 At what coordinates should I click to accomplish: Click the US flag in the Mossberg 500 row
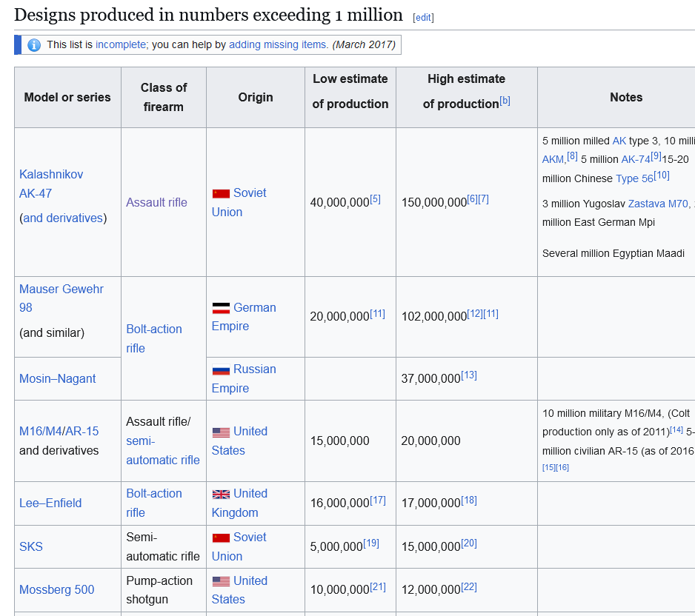221,581
